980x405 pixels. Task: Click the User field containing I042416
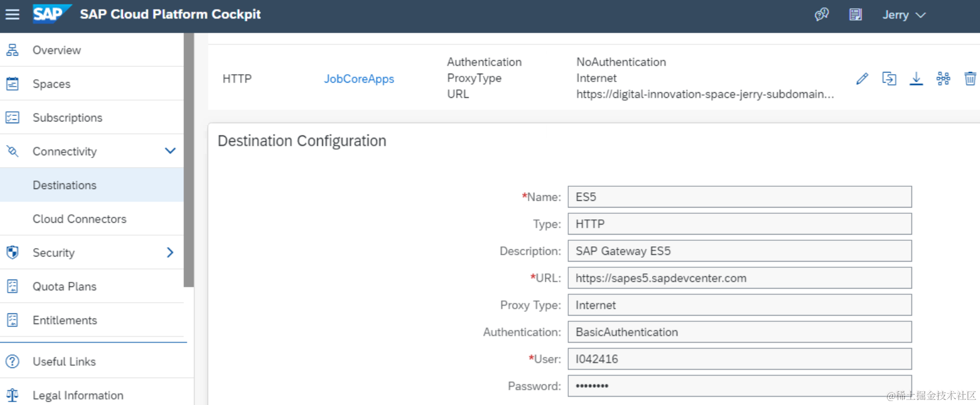(x=740, y=359)
